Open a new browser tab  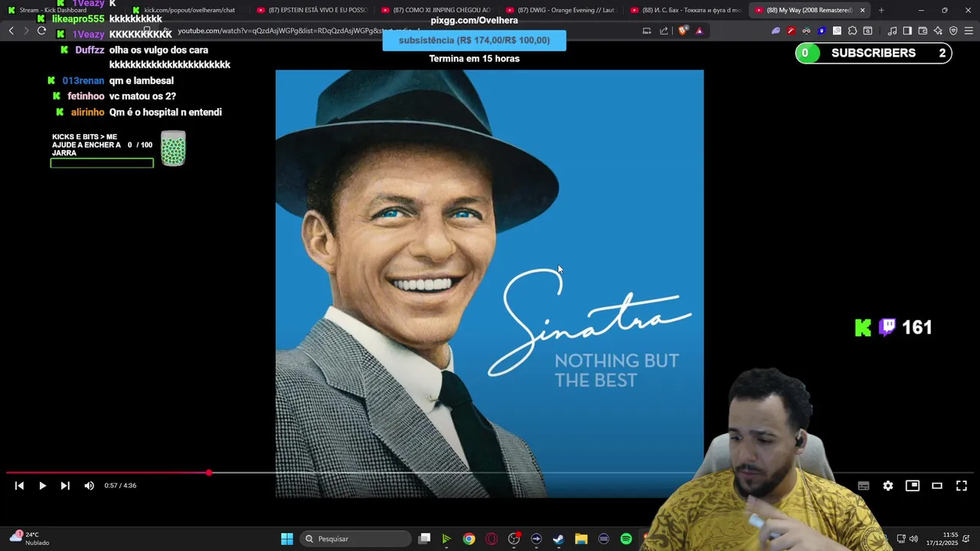click(x=881, y=10)
